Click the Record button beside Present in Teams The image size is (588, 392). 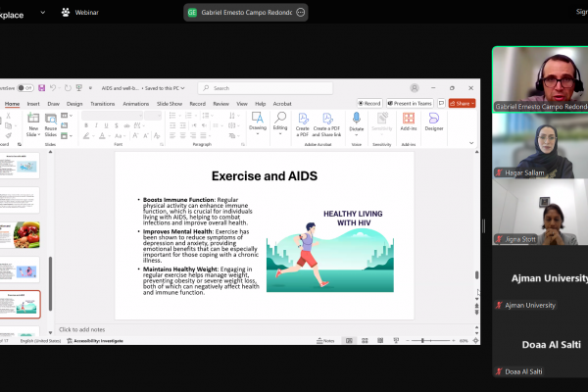tap(369, 103)
